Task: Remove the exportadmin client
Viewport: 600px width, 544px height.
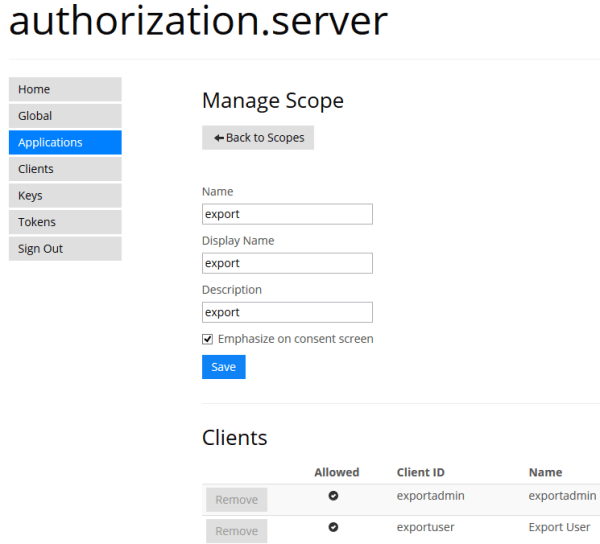Action: [x=237, y=499]
